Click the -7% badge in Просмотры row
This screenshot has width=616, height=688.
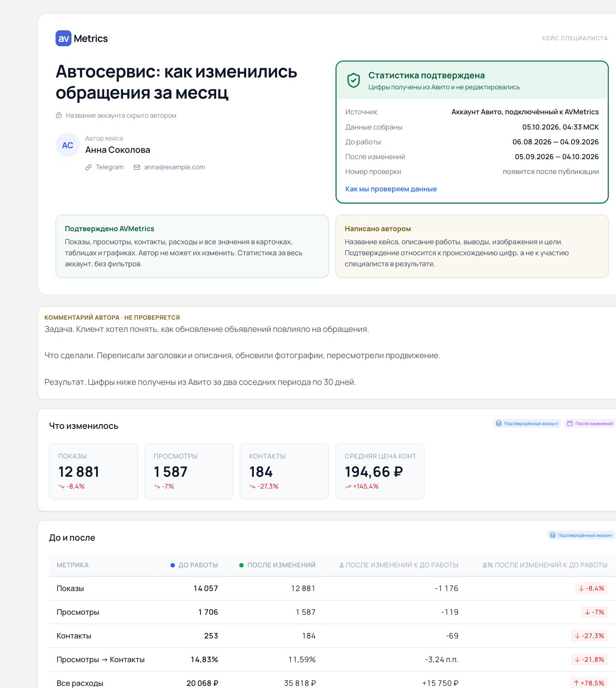594,612
